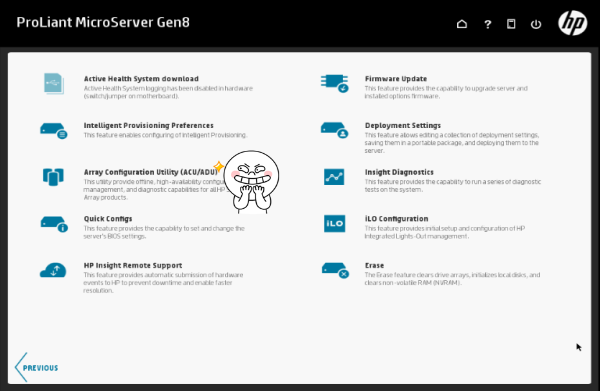Go back with PREVIOUS button
The width and height of the screenshot is (600, 391).
pos(37,367)
